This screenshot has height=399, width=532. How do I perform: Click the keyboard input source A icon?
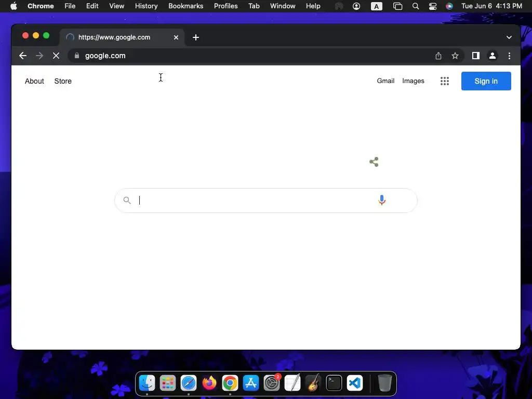click(x=376, y=6)
